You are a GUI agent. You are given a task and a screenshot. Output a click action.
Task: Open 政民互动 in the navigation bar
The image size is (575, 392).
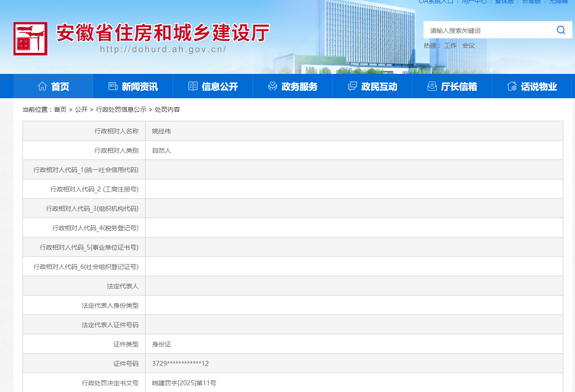tap(372, 87)
